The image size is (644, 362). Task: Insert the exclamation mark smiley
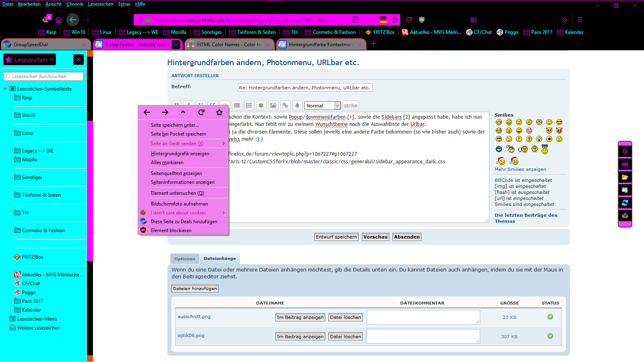(519, 139)
